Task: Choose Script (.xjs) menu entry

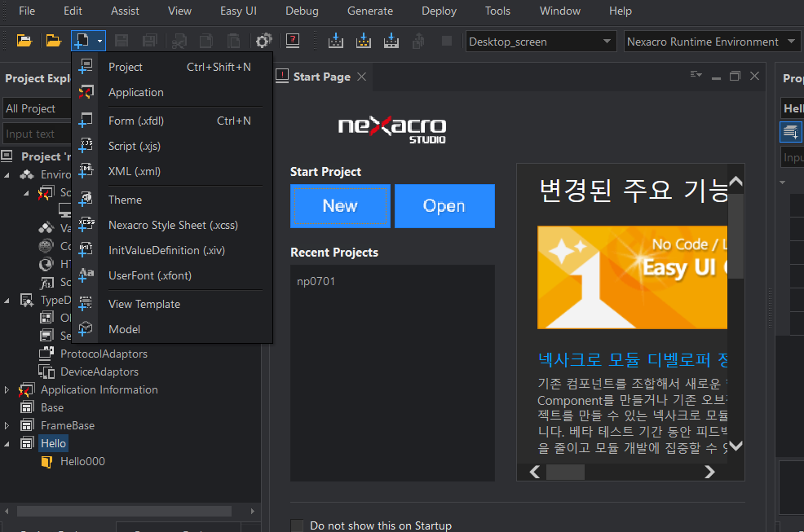Action: (x=172, y=146)
